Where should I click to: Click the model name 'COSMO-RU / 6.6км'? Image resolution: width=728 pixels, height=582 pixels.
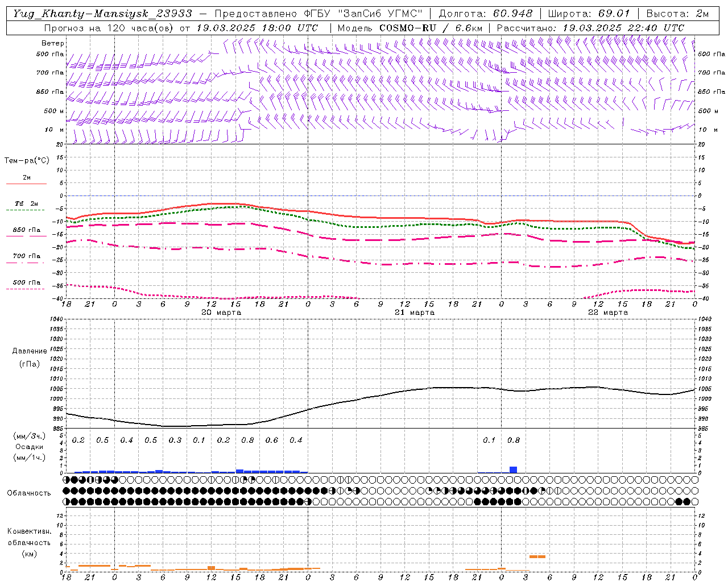coord(431,28)
